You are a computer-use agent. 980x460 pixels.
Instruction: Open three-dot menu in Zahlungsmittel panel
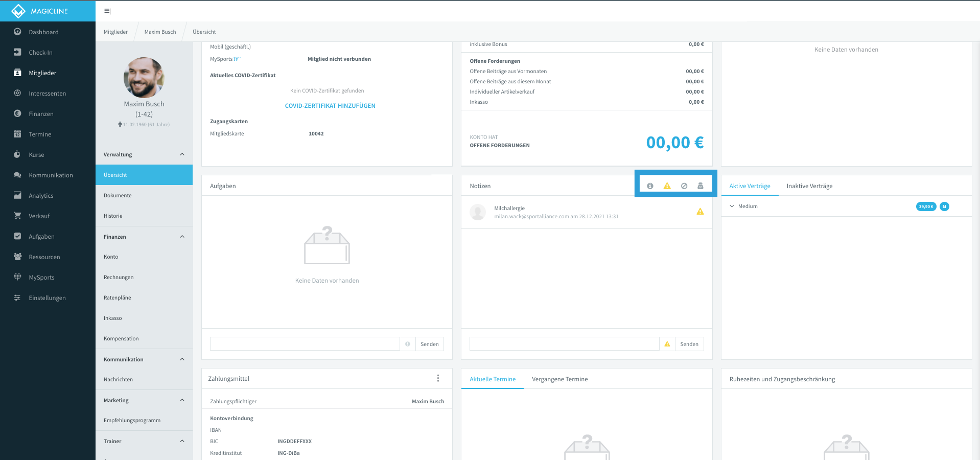pos(438,378)
